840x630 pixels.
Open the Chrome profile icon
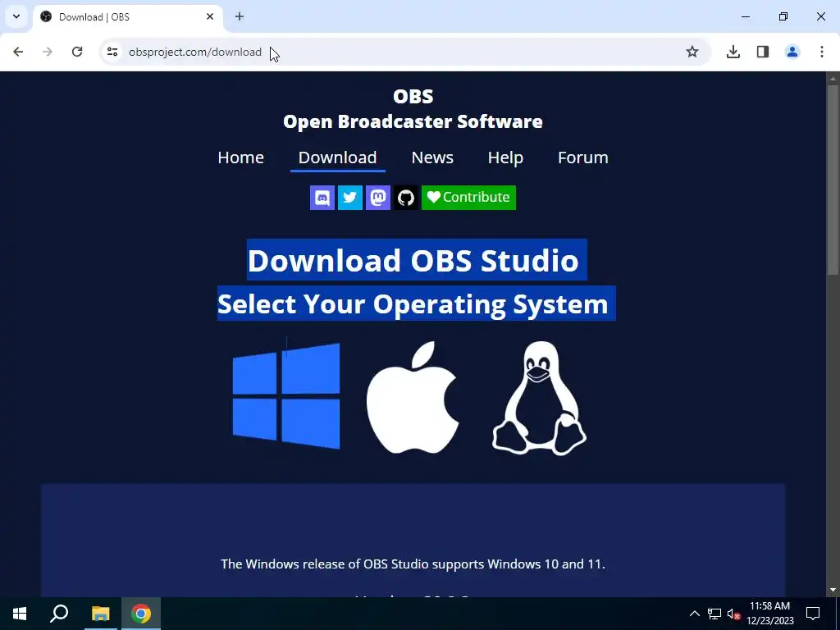click(792, 52)
